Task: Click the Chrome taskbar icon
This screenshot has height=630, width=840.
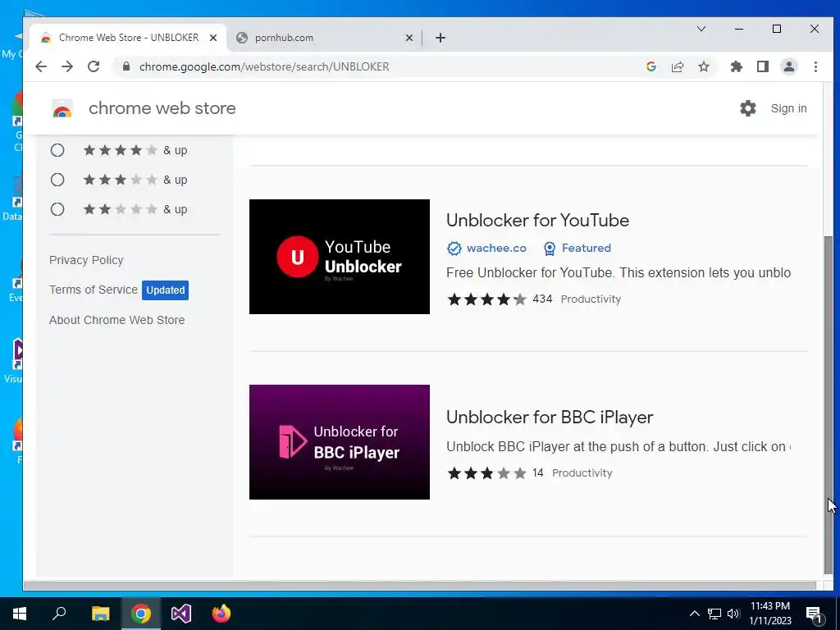Action: pyautogui.click(x=141, y=614)
